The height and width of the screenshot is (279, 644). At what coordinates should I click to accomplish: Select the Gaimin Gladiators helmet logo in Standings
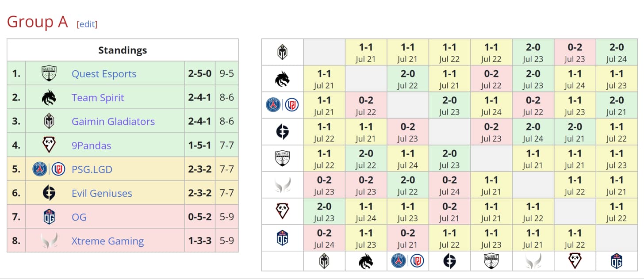click(x=49, y=121)
